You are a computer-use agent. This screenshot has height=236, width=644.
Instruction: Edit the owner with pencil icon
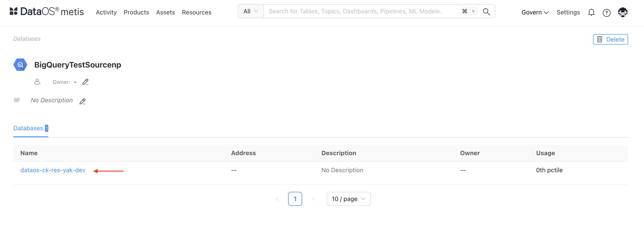point(85,82)
